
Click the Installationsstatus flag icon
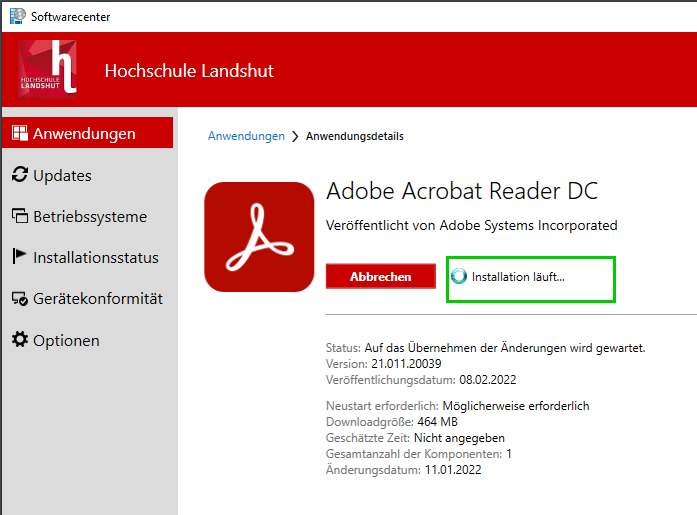(x=19, y=257)
